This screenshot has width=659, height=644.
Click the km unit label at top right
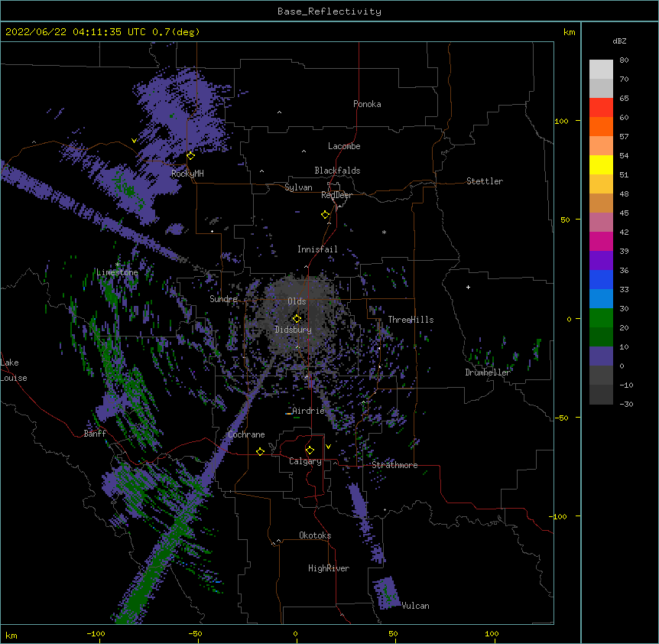[x=569, y=32]
